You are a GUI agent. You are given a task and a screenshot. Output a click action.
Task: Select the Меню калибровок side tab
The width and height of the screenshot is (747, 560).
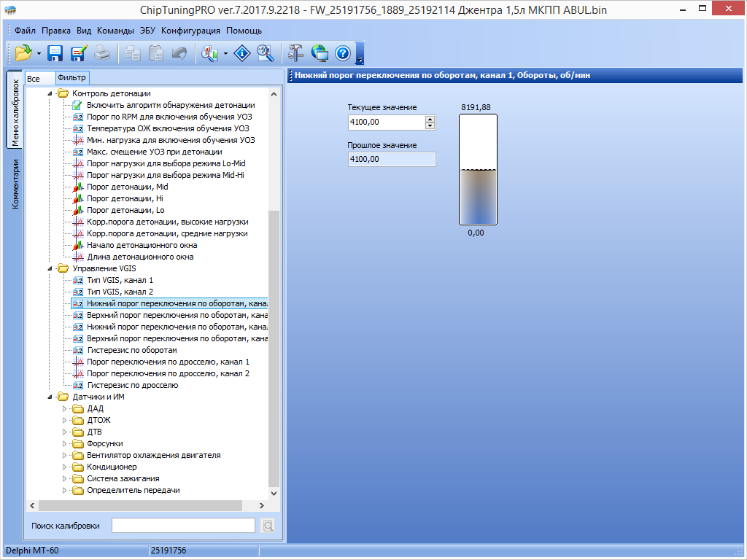15,111
